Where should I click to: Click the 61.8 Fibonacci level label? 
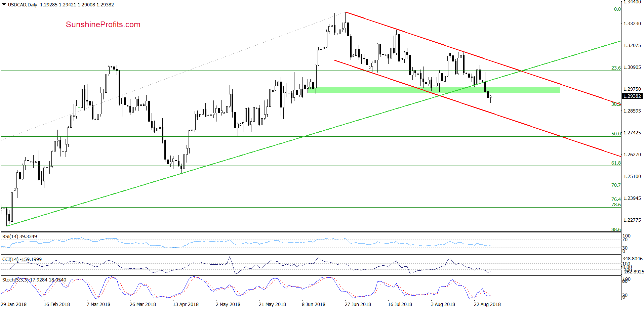point(616,163)
